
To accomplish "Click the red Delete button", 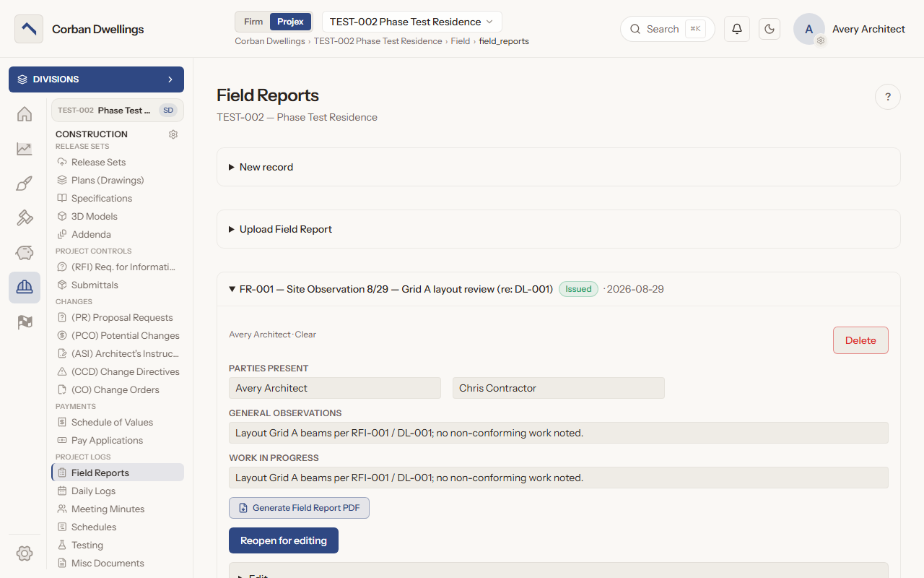I will click(x=860, y=340).
